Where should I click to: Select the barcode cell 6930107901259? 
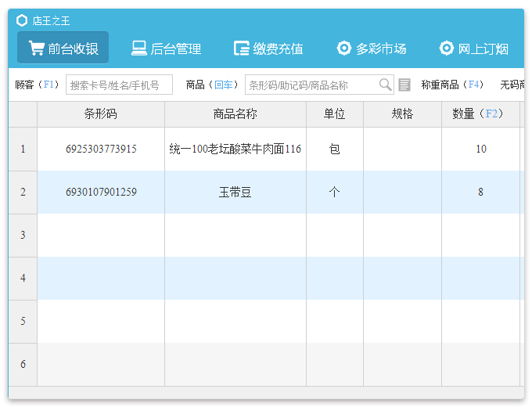(101, 192)
